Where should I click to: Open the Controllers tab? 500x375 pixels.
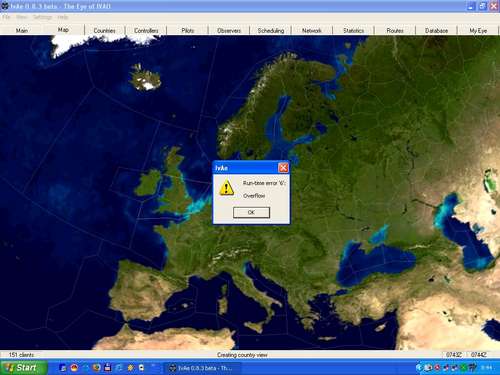click(x=146, y=30)
